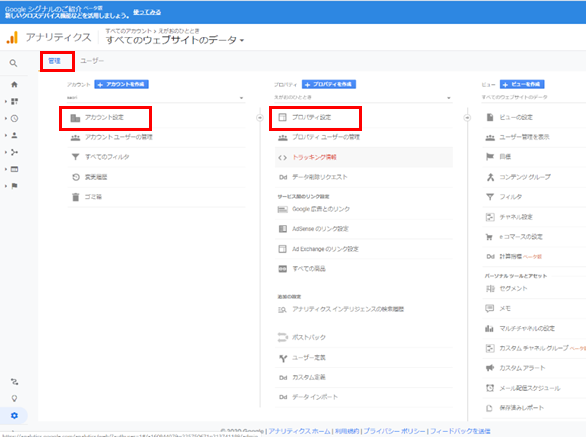Image resolution: width=586 pixels, height=437 pixels.
Task: Click the プロパティを作成 button
Action: 329,84
